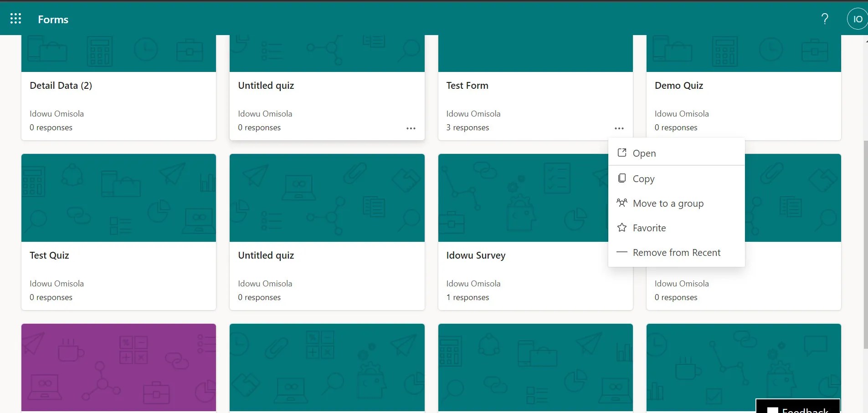868x413 pixels.
Task: Click the Remove from Recent dash icon
Action: [621, 252]
